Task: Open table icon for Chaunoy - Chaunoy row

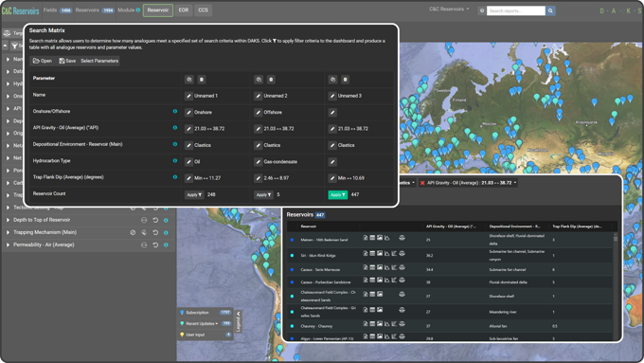Action: pyautogui.click(x=372, y=324)
